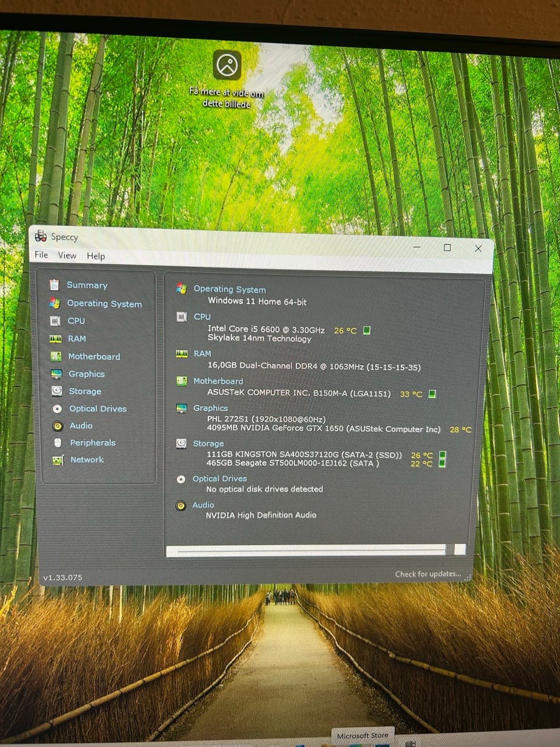Screen dimensions: 560x747
Task: Open the View menu
Action: (x=67, y=255)
